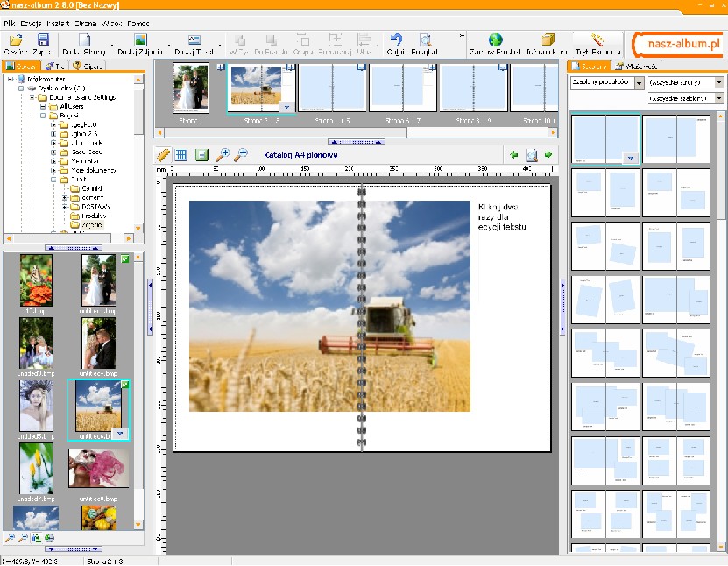Open the Kształt menu
The height and width of the screenshot is (566, 728).
click(x=58, y=23)
